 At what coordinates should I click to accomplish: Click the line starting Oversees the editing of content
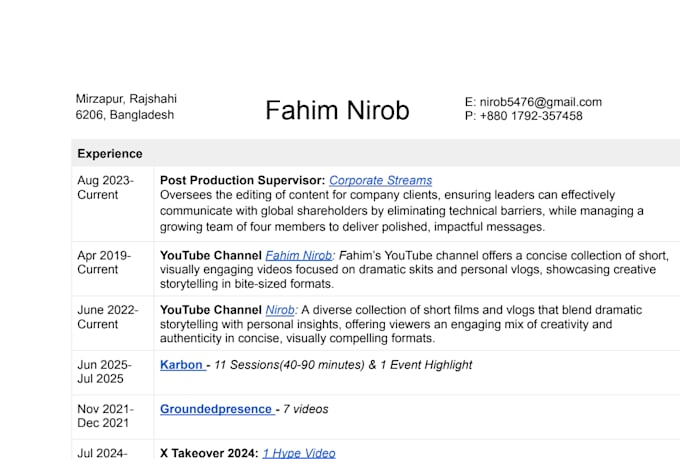coord(387,195)
